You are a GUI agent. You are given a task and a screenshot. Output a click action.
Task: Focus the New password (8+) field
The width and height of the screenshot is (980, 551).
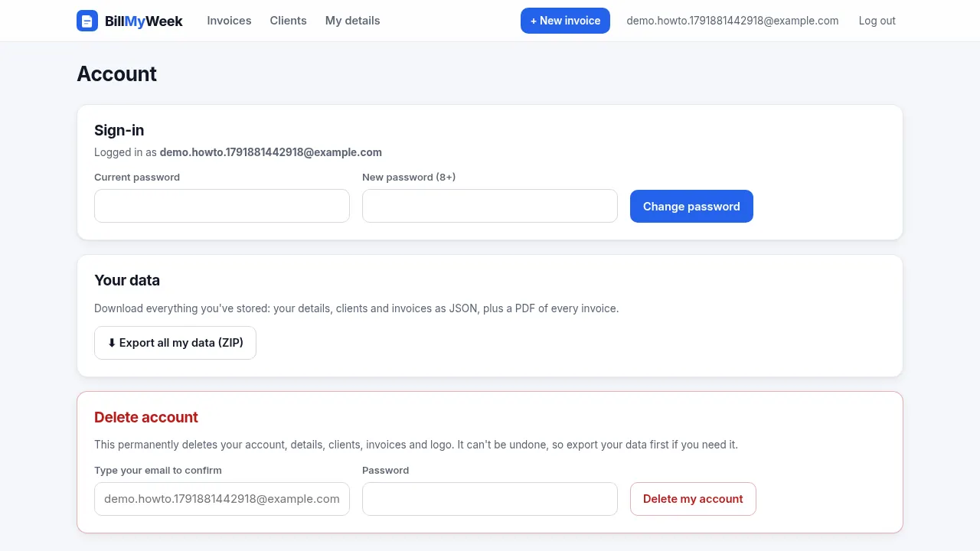(x=490, y=206)
